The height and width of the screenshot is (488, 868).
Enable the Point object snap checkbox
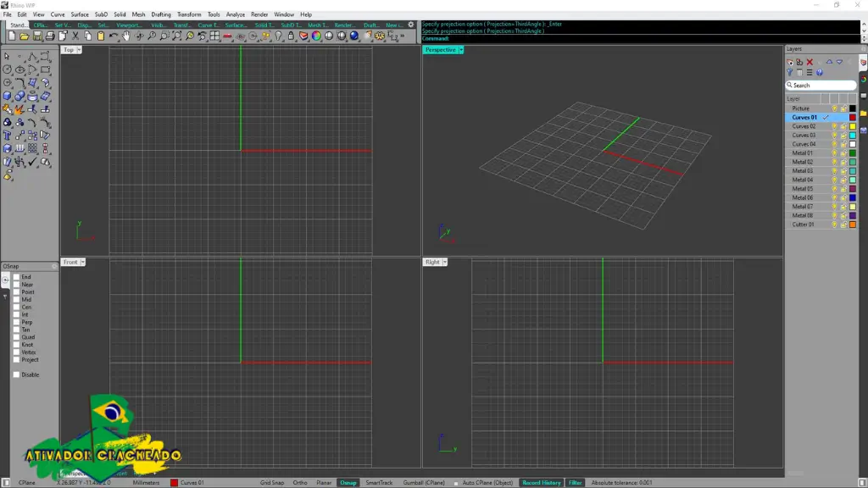17,291
